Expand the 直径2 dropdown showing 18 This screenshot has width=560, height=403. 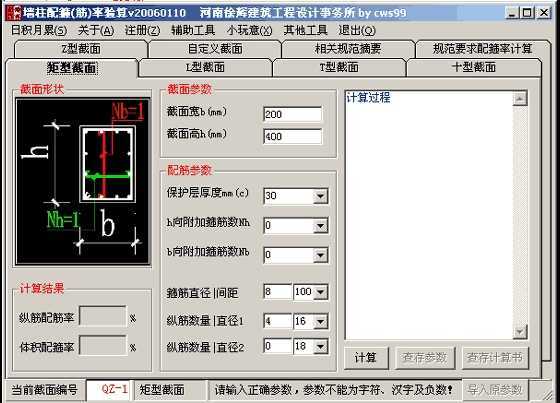tap(320, 347)
